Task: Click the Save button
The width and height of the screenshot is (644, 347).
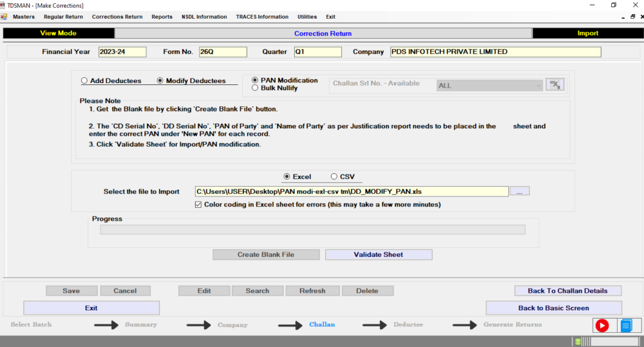Action: click(x=71, y=291)
